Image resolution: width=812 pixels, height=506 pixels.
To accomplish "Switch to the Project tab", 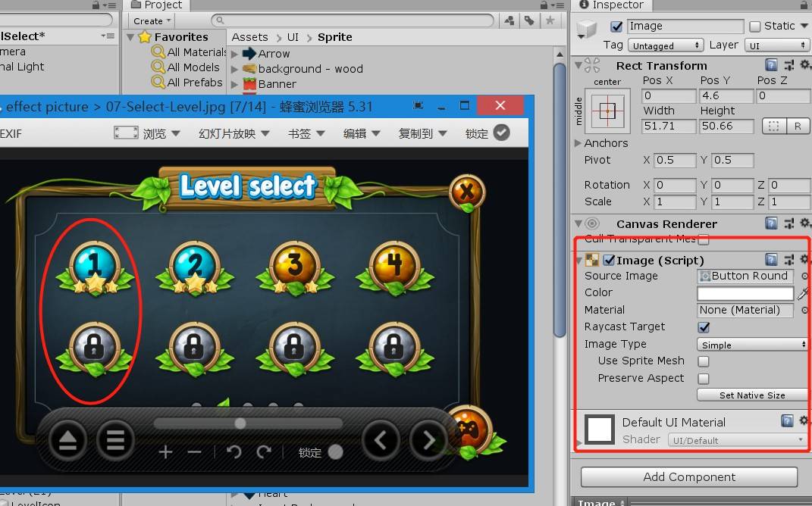I will point(157,5).
